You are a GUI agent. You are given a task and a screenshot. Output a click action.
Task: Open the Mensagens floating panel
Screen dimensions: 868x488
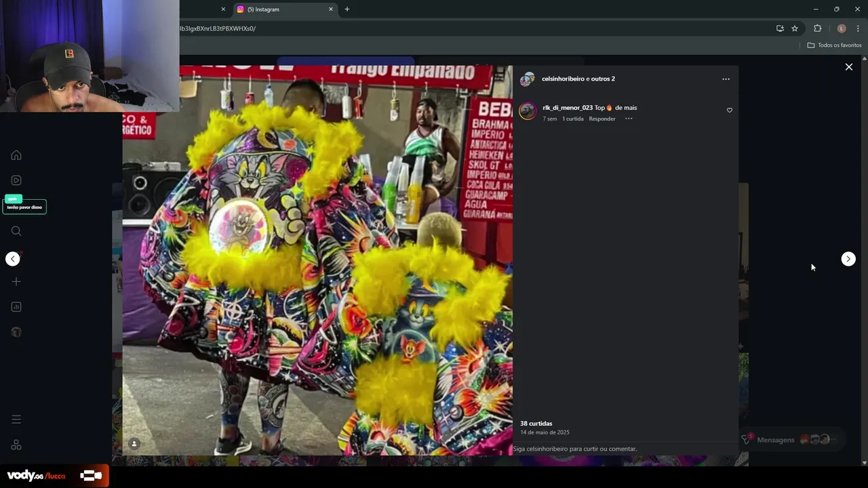tap(791, 440)
